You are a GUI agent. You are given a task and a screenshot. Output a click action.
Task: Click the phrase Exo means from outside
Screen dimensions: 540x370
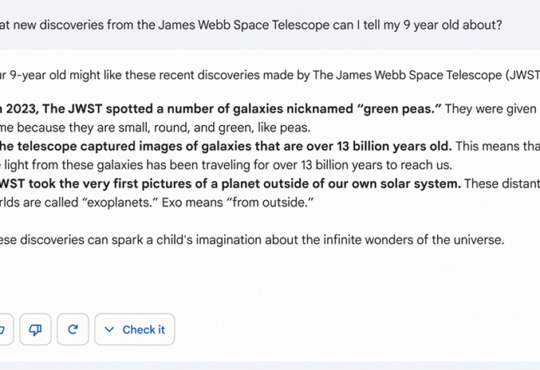[238, 202]
